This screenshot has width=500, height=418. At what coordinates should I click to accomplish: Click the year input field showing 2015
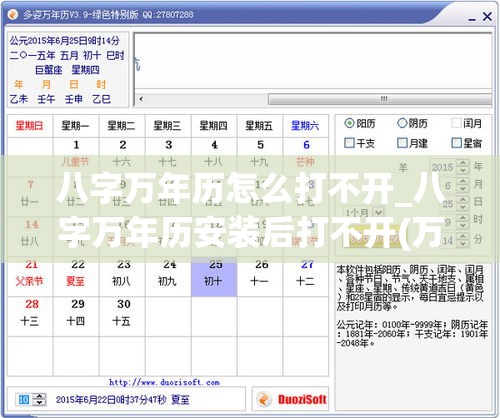pyautogui.click(x=443, y=167)
